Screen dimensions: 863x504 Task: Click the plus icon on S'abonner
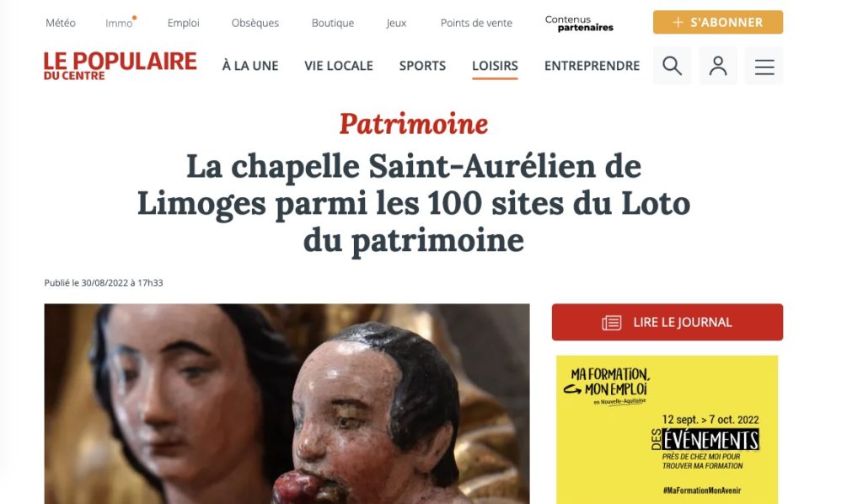(678, 22)
